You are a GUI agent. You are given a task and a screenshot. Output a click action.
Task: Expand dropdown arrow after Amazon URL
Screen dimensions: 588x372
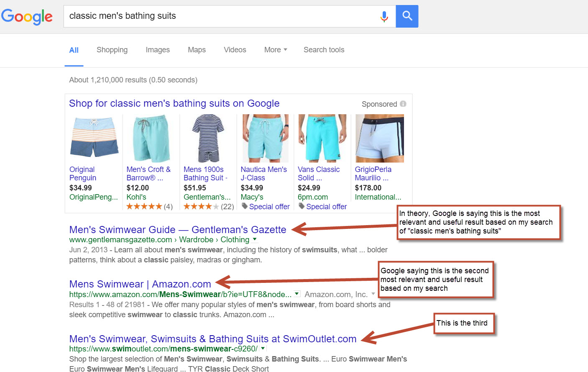[x=297, y=294]
